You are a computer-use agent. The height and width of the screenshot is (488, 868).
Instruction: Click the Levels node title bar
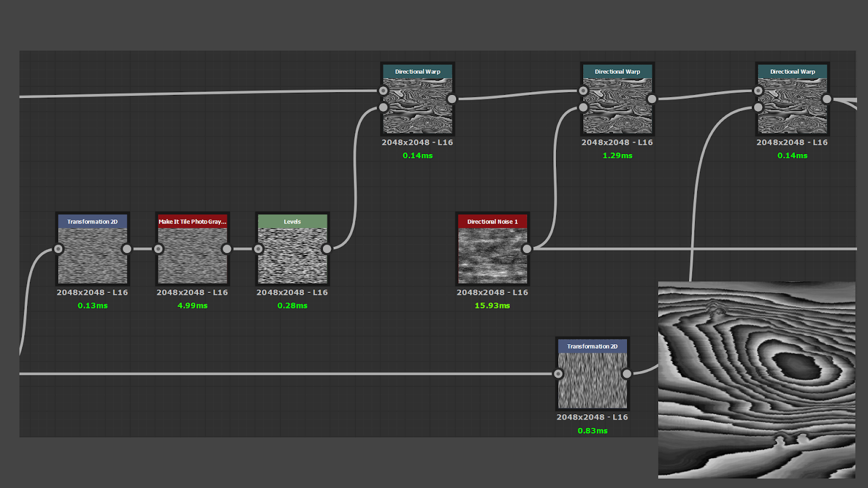tap(292, 221)
